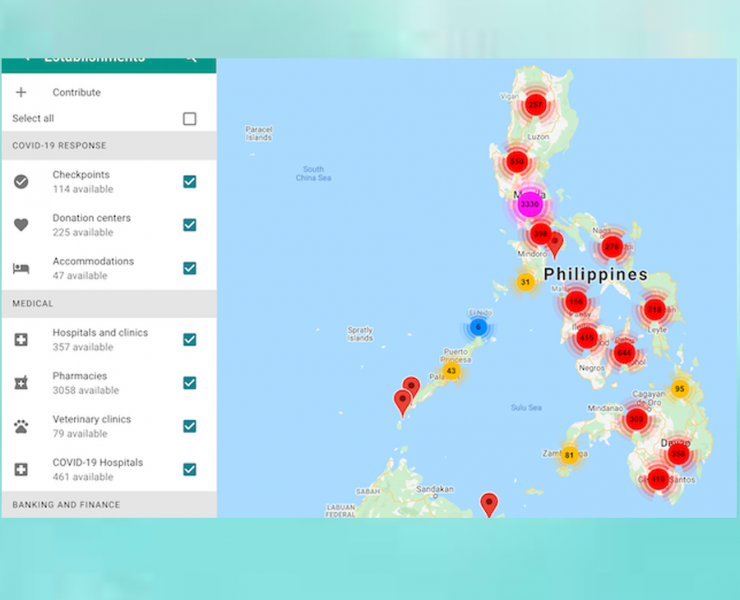Click the Checkpoints checkmark circle icon
Viewport: 740px width, 600px height.
(x=21, y=182)
